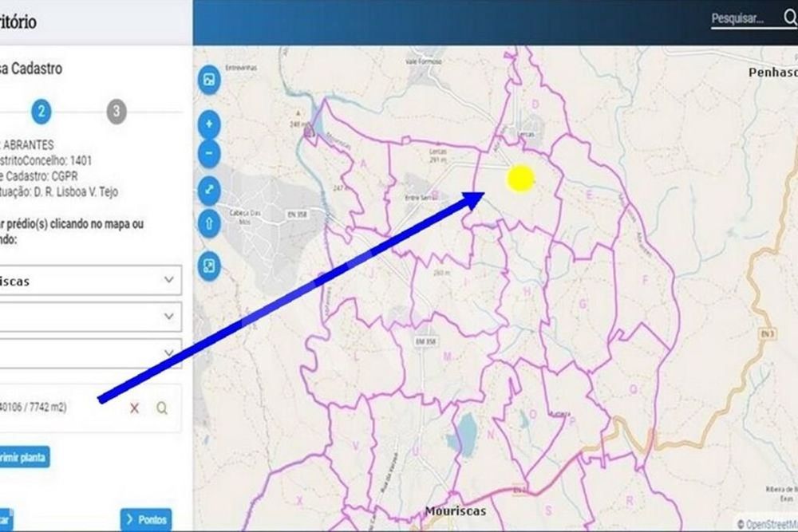Open the basemap layer switcher button

(209, 80)
